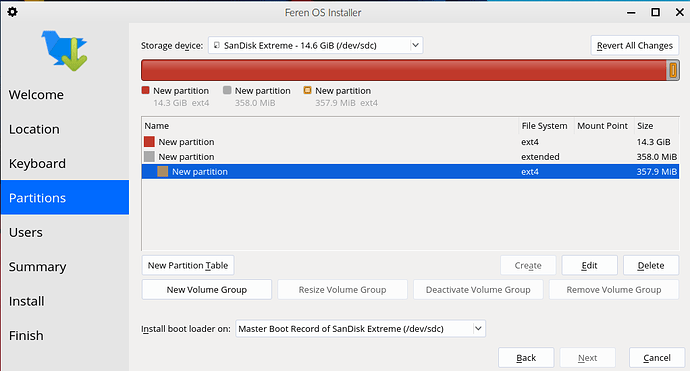Expand the Install boot loader on dropdown

coord(360,329)
